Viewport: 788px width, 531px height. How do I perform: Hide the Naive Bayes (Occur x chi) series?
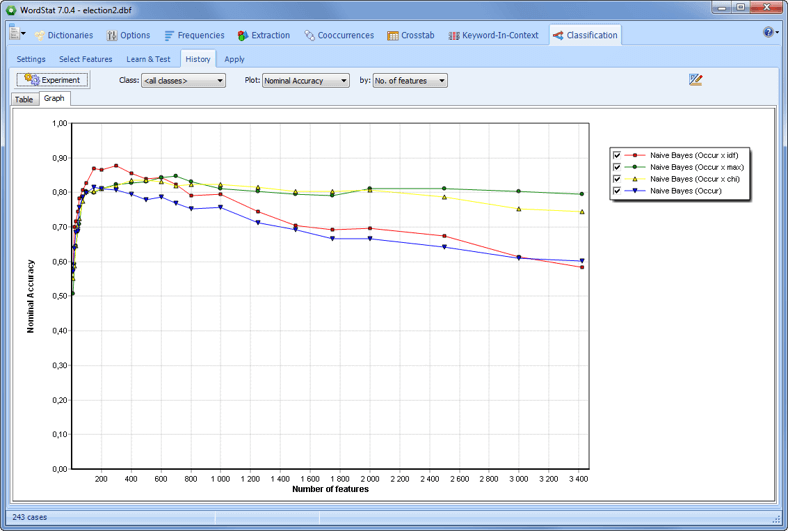pos(617,179)
